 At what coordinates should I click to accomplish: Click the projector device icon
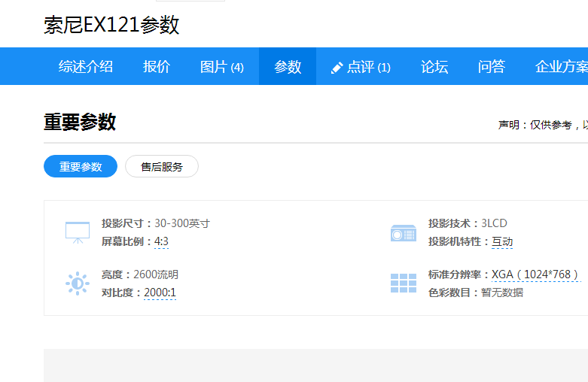[404, 233]
